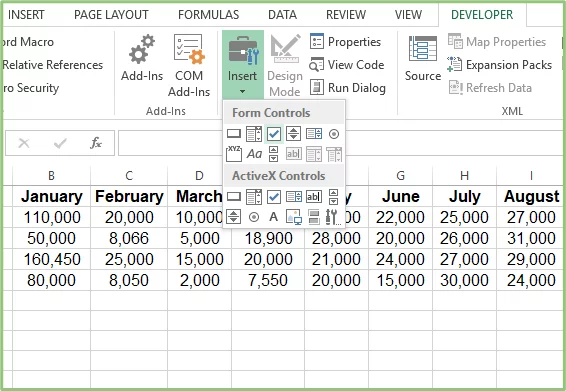Select the January header cell
The width and height of the screenshot is (566, 391).
(51, 196)
